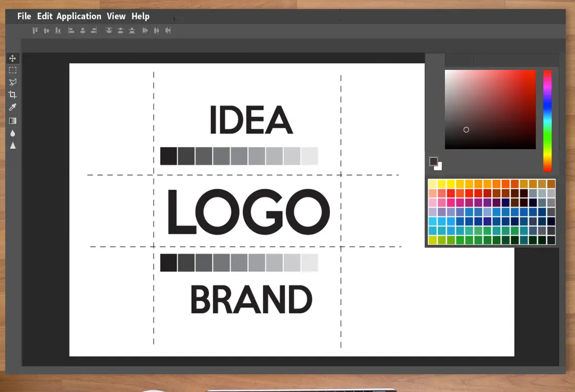Select the Gradient tool
The image size is (575, 392).
tap(13, 121)
